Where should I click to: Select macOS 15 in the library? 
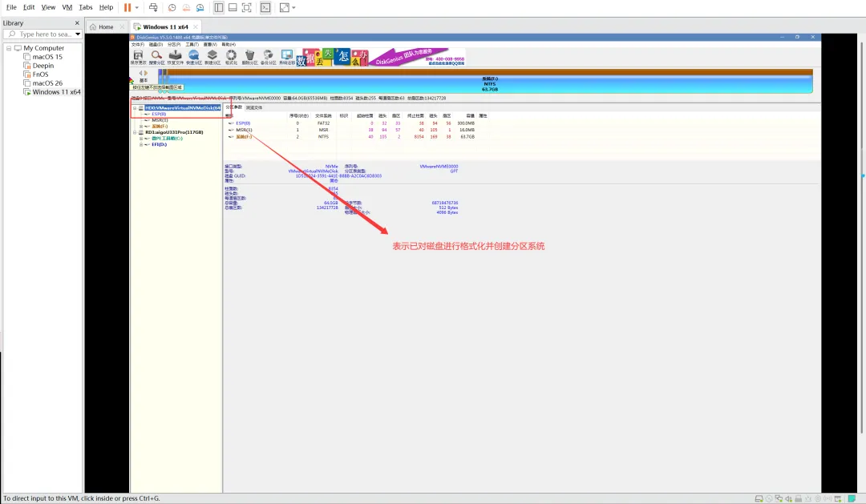pyautogui.click(x=47, y=57)
